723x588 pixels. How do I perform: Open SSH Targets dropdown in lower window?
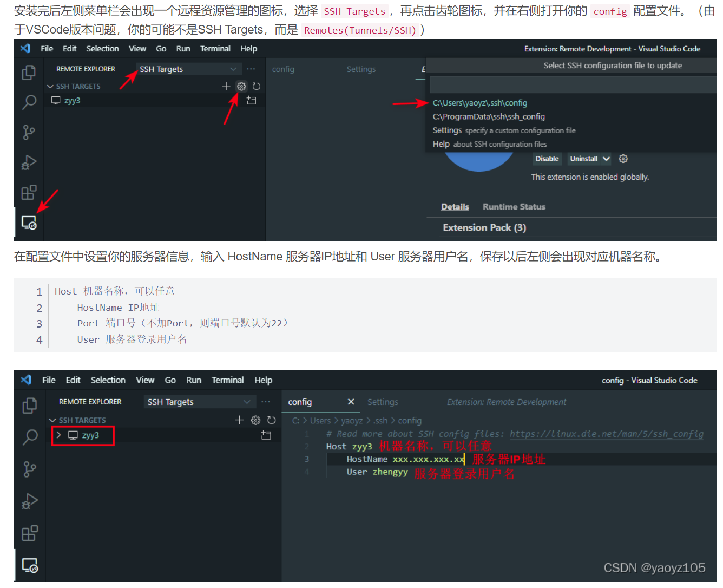point(199,402)
